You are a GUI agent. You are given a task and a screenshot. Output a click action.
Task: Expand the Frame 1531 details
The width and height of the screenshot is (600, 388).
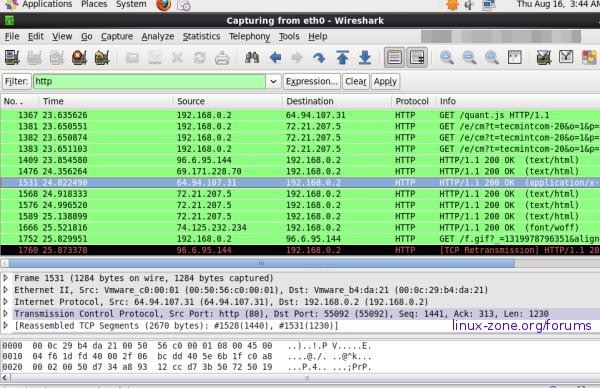click(x=6, y=278)
